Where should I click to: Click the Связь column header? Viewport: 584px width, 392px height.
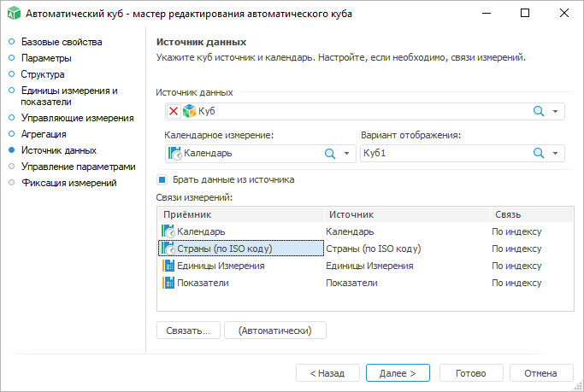(x=506, y=214)
